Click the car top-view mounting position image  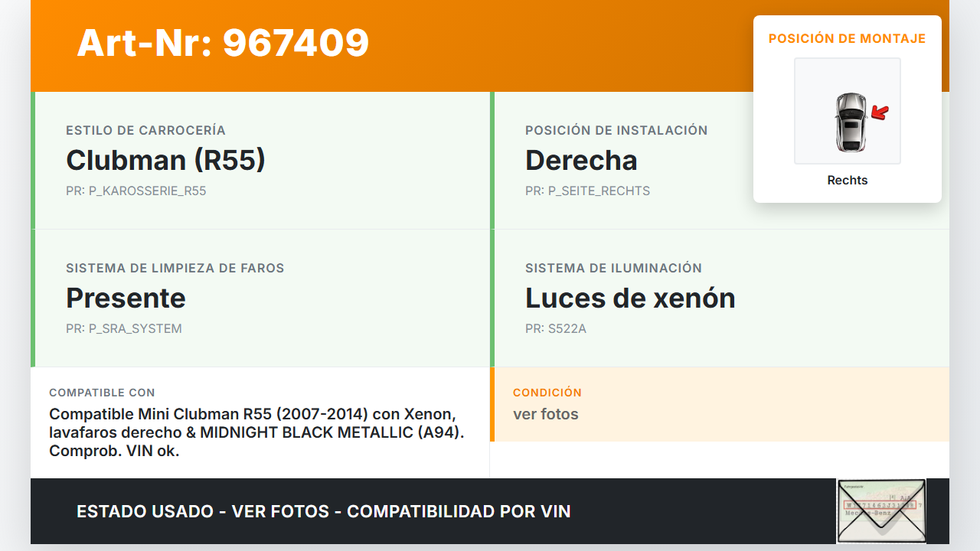[x=848, y=111]
